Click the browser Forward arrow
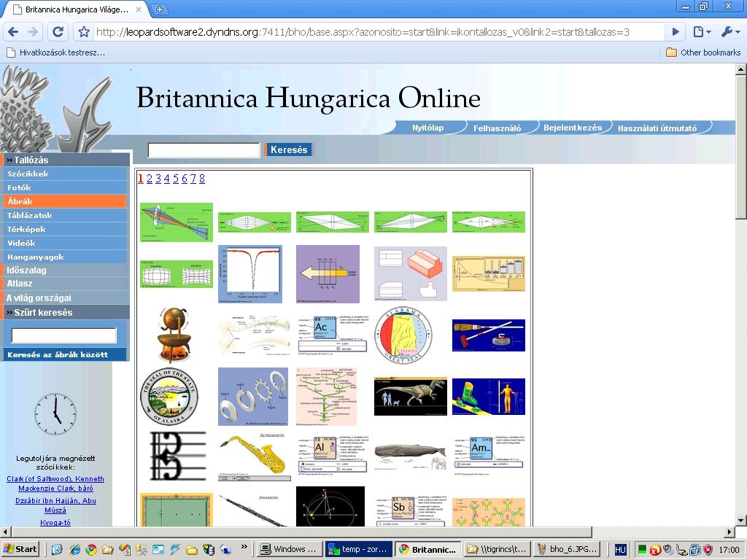This screenshot has width=747, height=560. point(33,32)
